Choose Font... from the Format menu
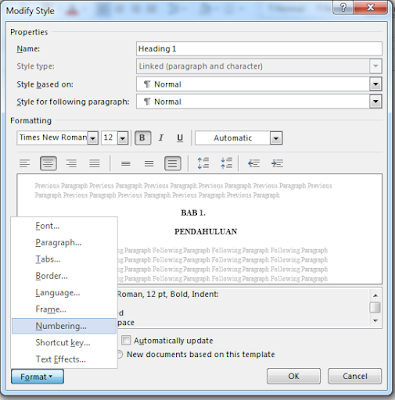395x400 pixels. [64, 226]
